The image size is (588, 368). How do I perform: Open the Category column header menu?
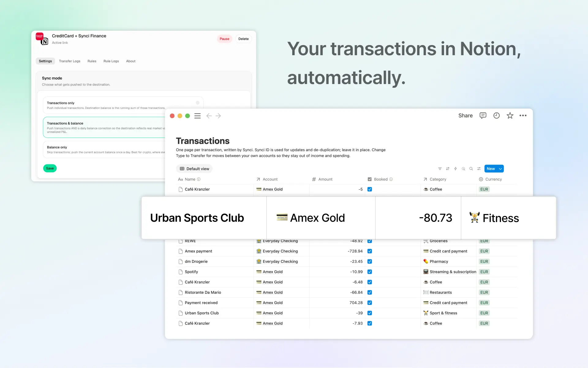coord(435,179)
